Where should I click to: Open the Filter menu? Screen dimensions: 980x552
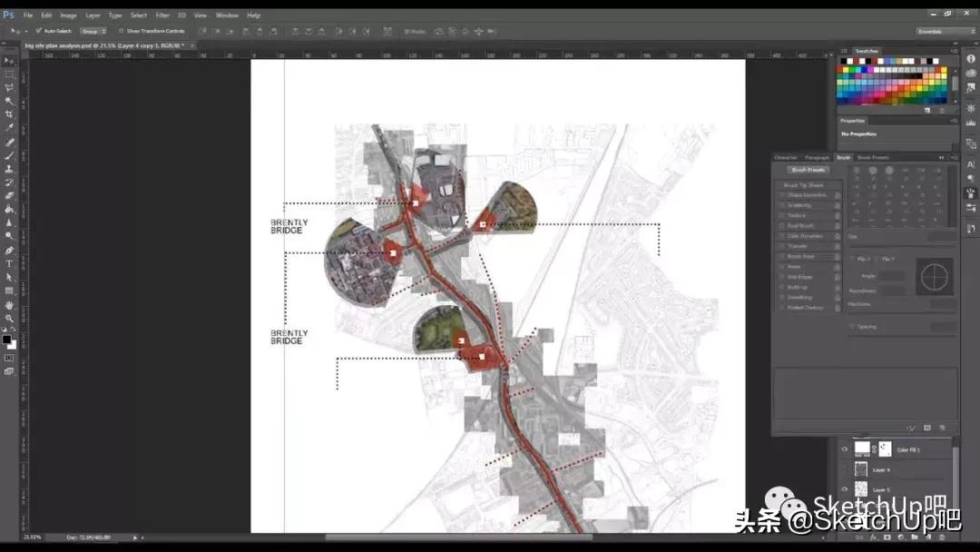pos(162,15)
